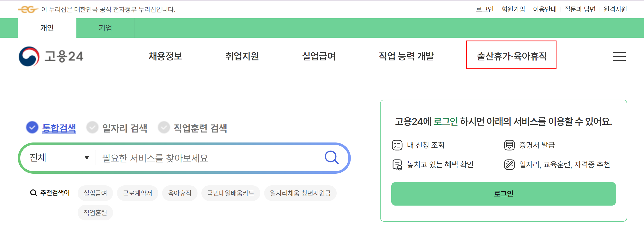This screenshot has height=246, width=644.
Task: Open the 실업급여 menu
Action: (319, 56)
